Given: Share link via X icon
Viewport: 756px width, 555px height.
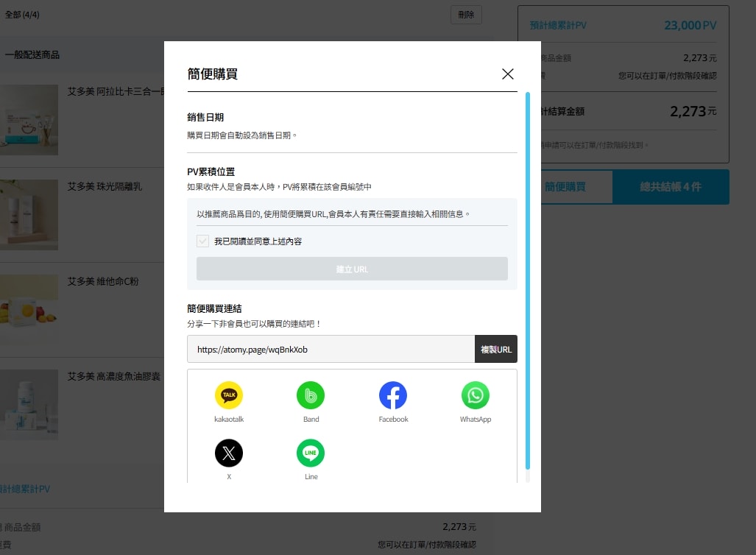Looking at the screenshot, I should point(228,453).
